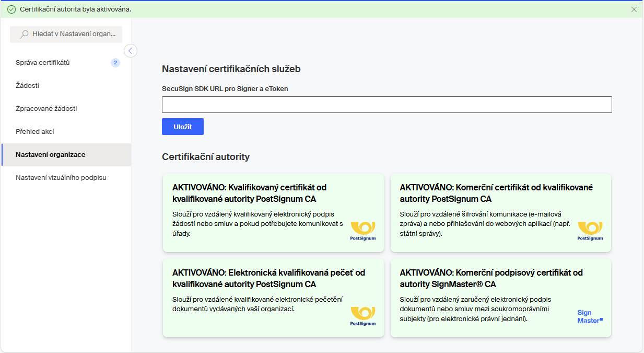The image size is (644, 353).
Task: Click message Certifikační autorita byla aktivována
Action: pos(75,9)
